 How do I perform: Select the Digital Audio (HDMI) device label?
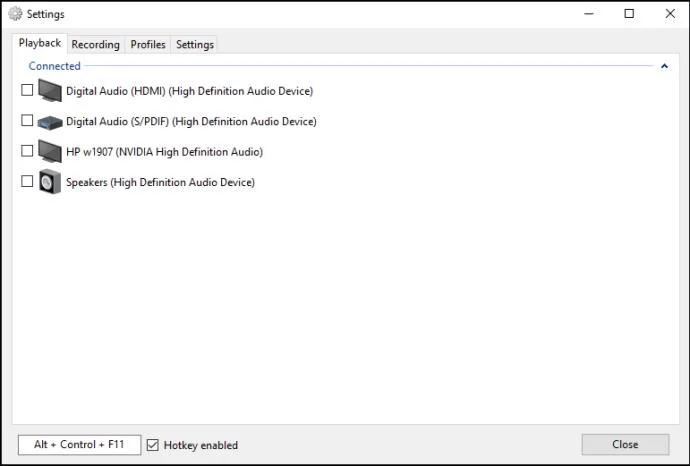tap(190, 91)
